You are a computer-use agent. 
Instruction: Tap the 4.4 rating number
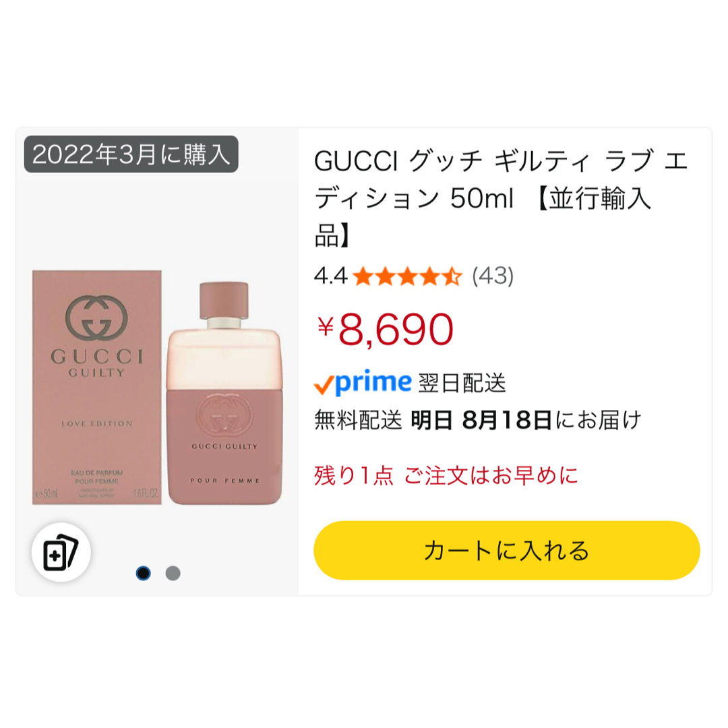(x=330, y=276)
